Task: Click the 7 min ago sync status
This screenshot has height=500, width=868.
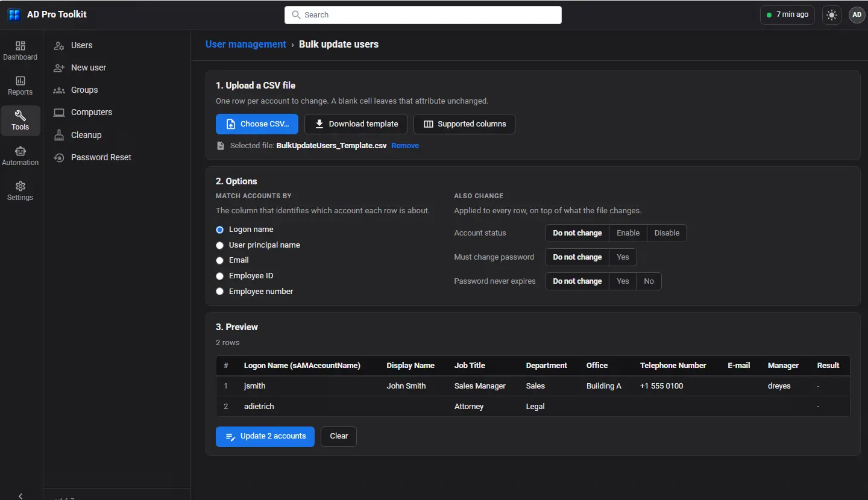Action: point(788,15)
